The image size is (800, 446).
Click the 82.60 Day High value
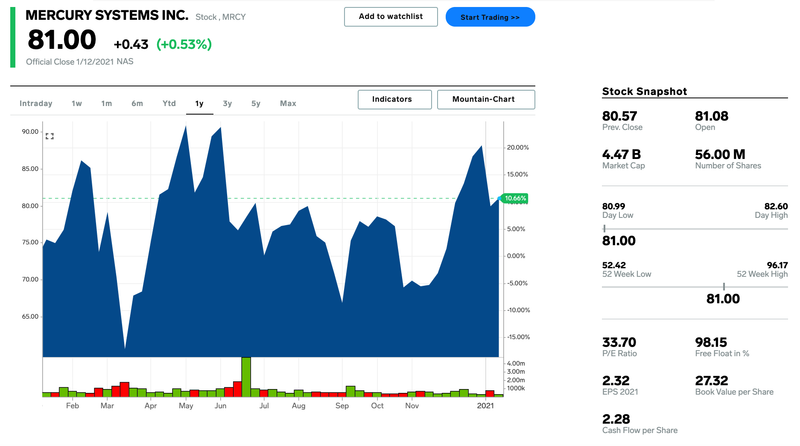tap(776, 207)
